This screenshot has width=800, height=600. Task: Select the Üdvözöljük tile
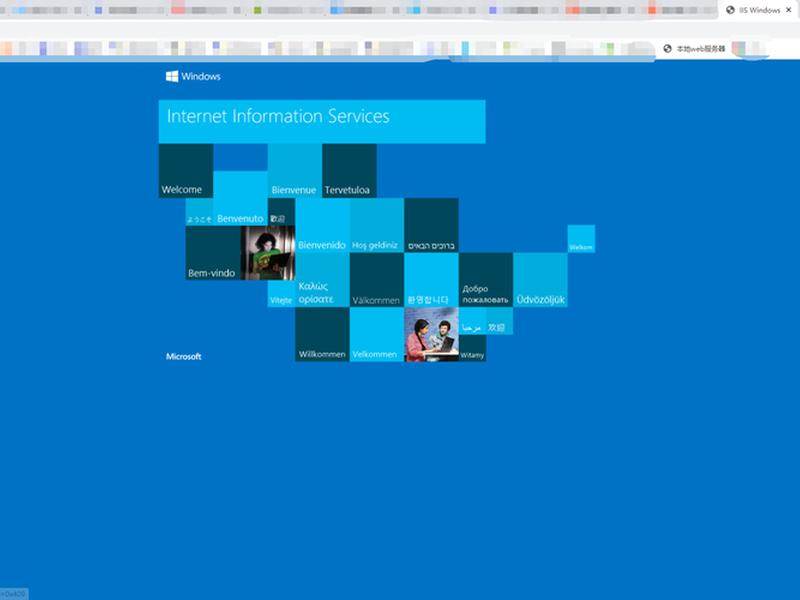click(x=540, y=280)
